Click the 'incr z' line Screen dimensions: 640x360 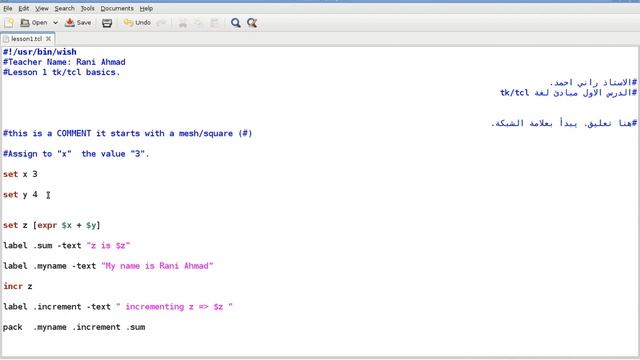coord(18,287)
